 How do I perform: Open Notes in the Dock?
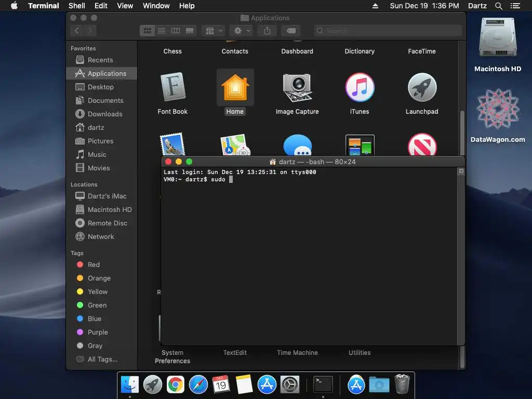coord(244,385)
